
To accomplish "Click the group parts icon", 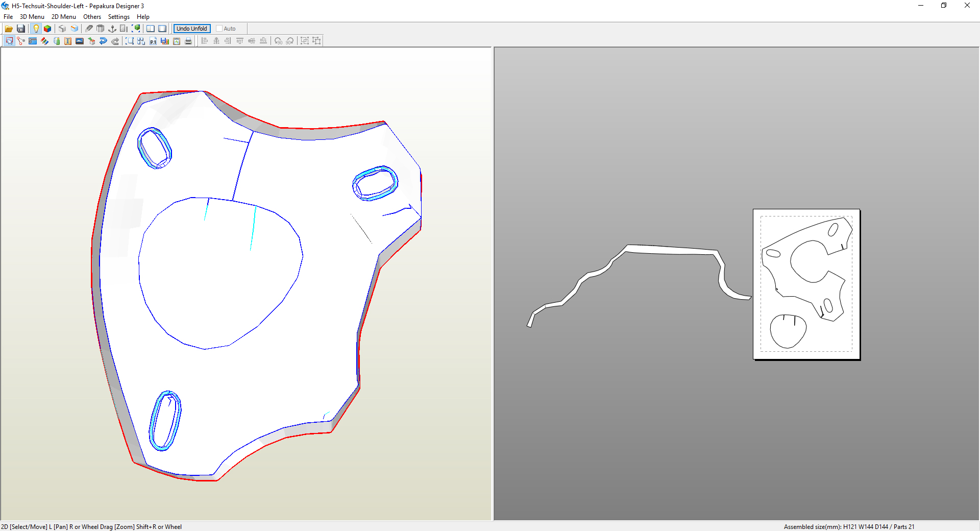I will click(305, 41).
